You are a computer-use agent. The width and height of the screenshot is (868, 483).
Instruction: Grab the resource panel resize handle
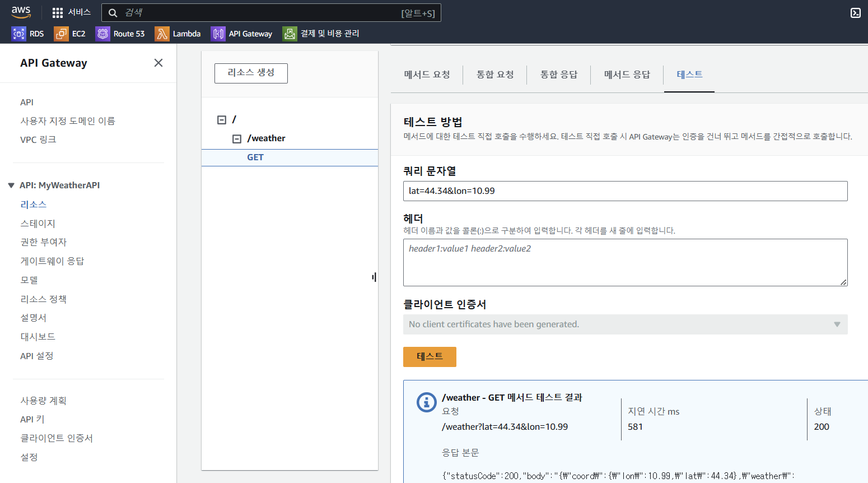pos(374,277)
